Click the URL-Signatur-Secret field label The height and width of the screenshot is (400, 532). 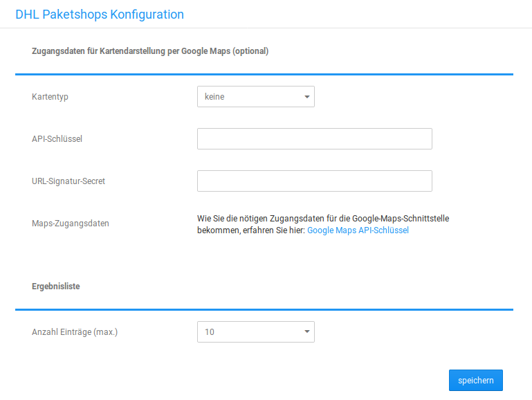coord(68,181)
